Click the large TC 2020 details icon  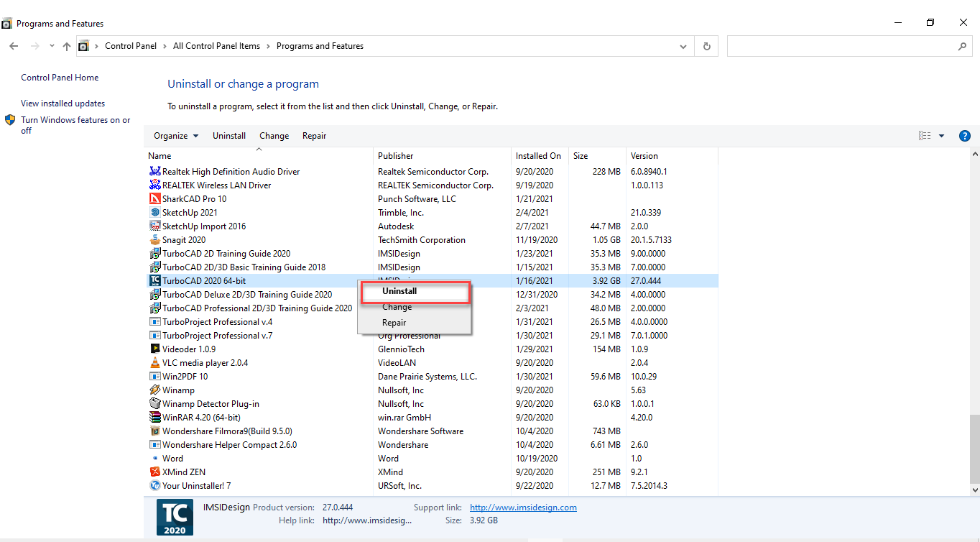[x=175, y=517]
